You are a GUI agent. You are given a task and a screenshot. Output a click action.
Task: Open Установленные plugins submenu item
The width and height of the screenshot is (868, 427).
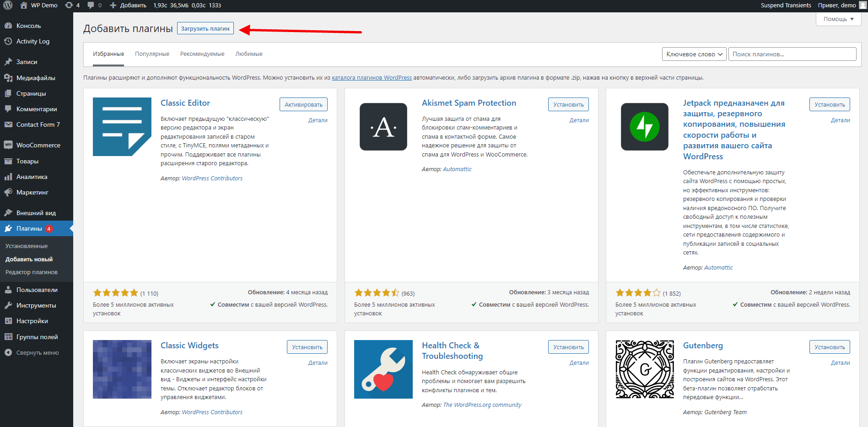[27, 246]
